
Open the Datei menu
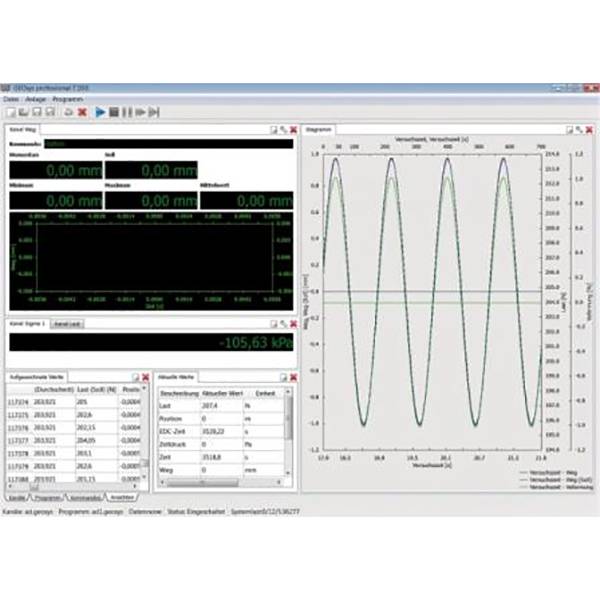click(12, 100)
